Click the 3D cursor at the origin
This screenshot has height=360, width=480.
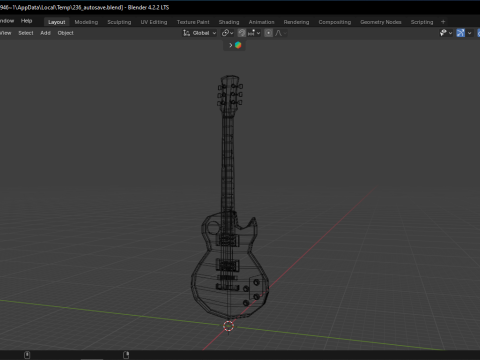click(x=228, y=326)
